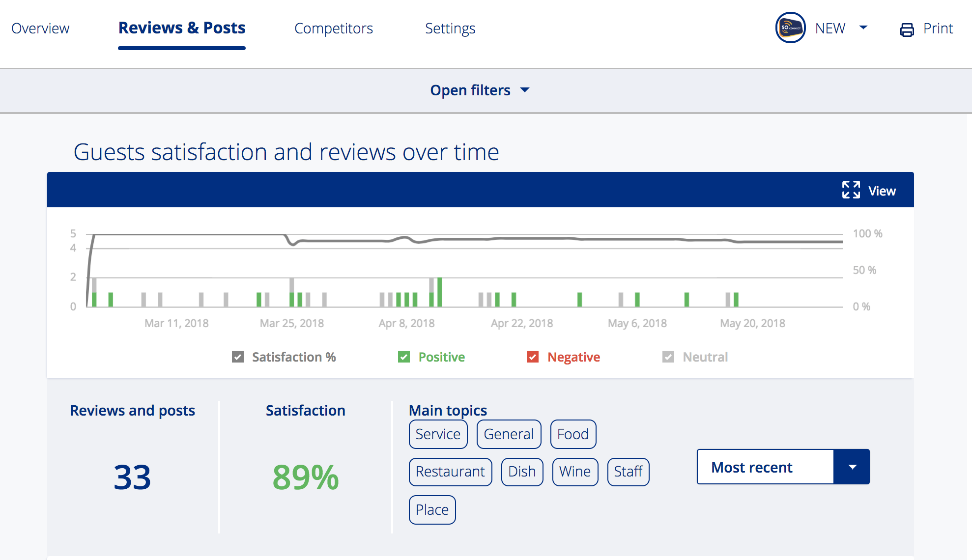Uncheck the Positive legend checkbox

click(404, 357)
